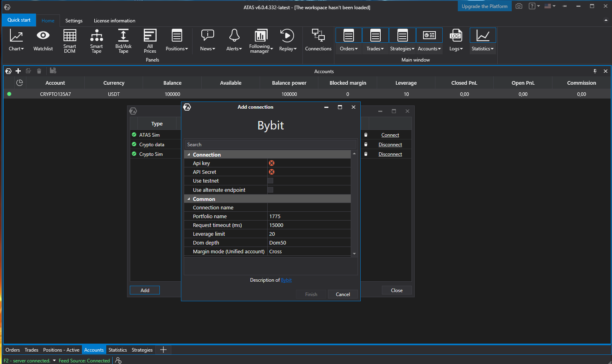Collapse the ribbon with top-right arrow

click(606, 20)
